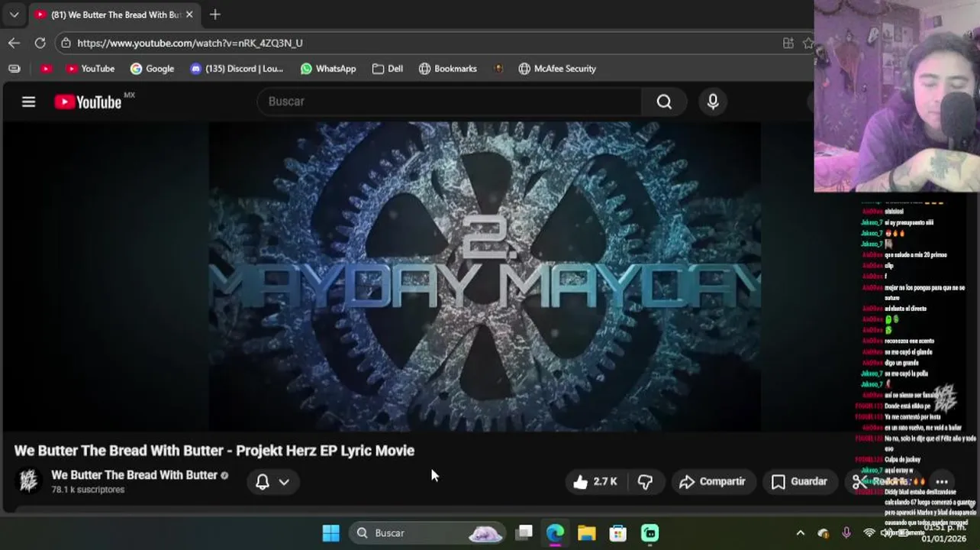Open the Discord bookmark
Image resolution: width=980 pixels, height=550 pixels.
(x=237, y=69)
